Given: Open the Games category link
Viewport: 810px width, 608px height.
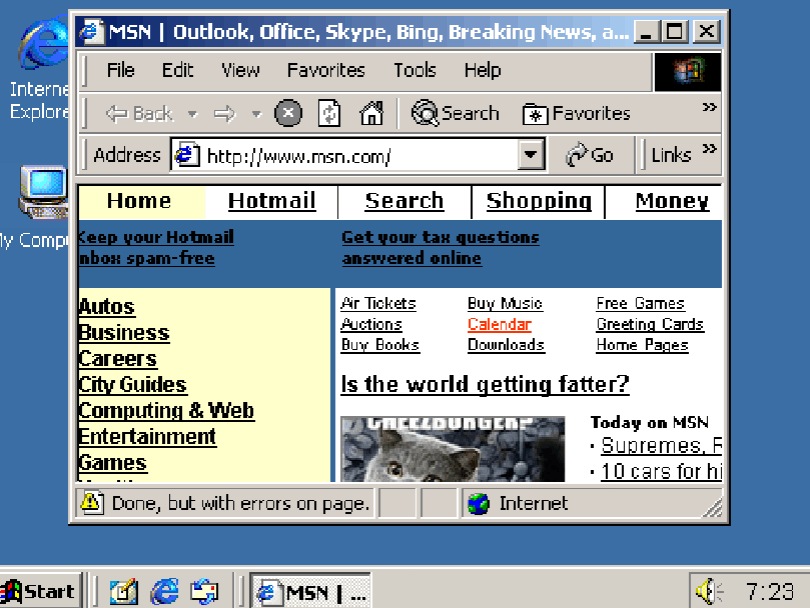Looking at the screenshot, I should [x=113, y=463].
